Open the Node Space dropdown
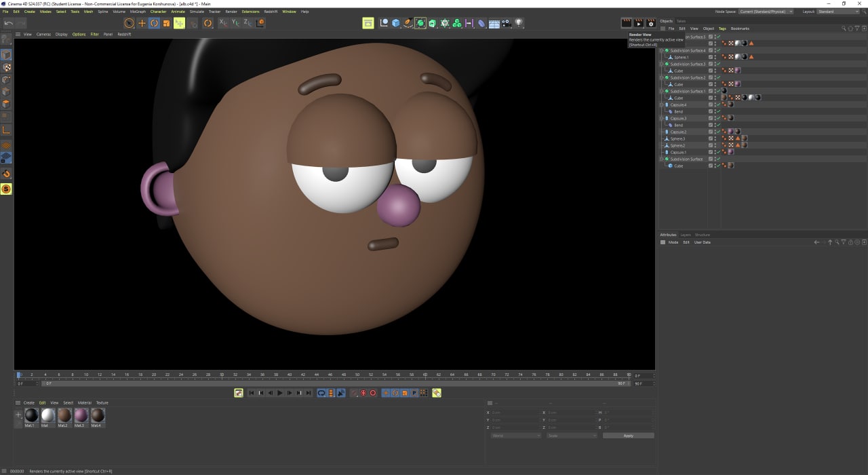The width and height of the screenshot is (868, 475). click(766, 12)
